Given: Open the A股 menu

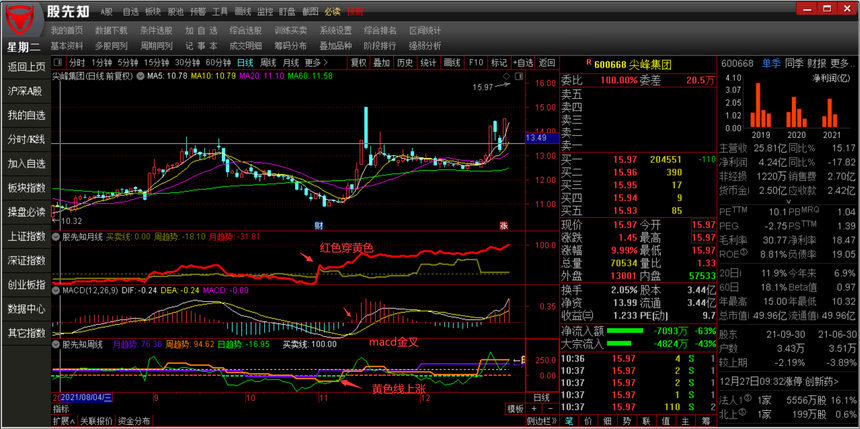Looking at the screenshot, I should (x=107, y=11).
